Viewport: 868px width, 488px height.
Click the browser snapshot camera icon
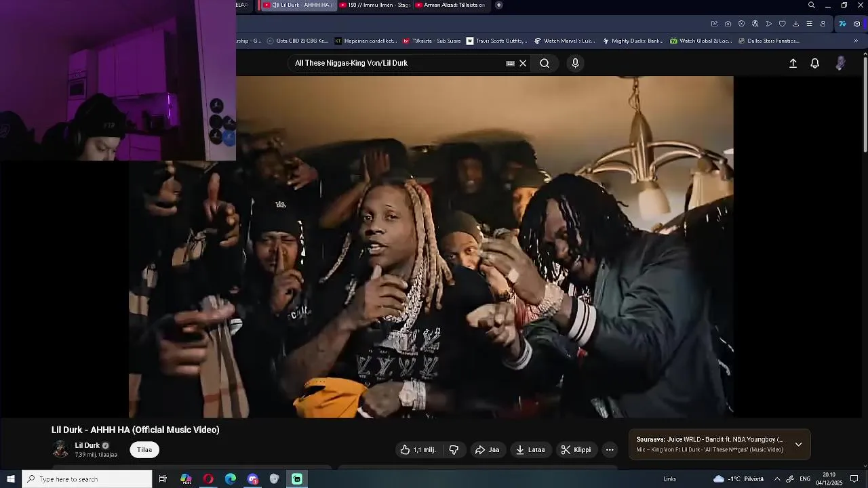click(x=728, y=24)
